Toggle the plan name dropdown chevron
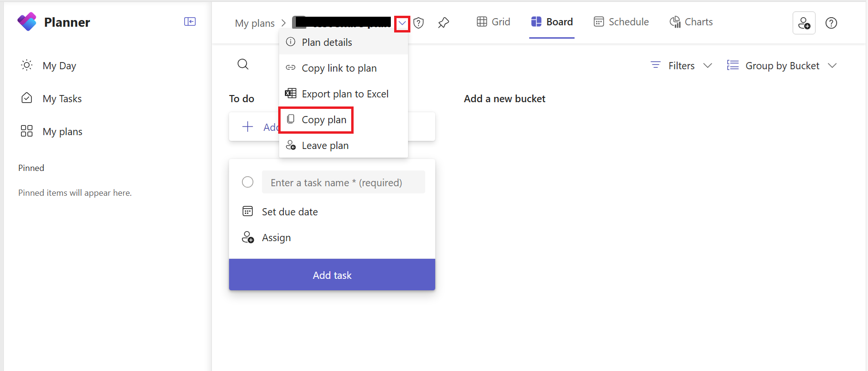The height and width of the screenshot is (371, 868). 402,23
